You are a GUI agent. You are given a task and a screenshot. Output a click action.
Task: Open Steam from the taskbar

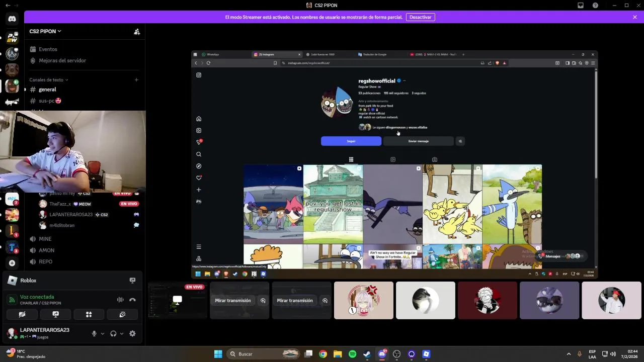367,354
